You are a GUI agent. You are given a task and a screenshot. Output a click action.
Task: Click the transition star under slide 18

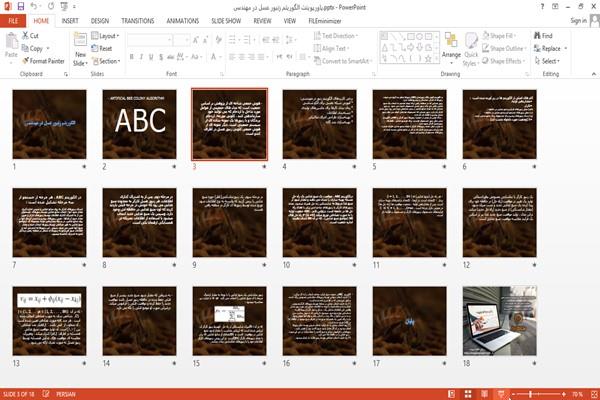pyautogui.click(x=534, y=363)
